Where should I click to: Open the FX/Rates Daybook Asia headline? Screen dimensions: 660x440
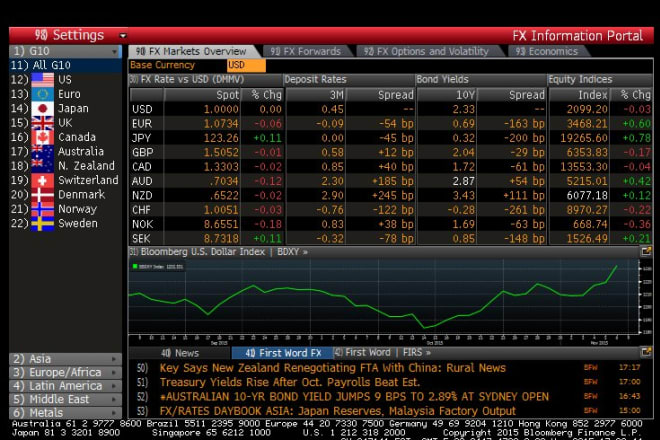[x=338, y=411]
